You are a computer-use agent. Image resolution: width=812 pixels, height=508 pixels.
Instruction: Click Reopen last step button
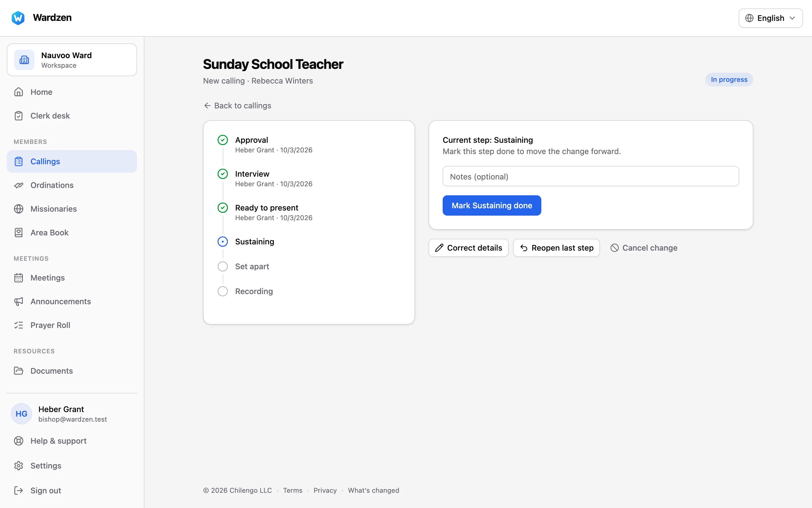(x=556, y=248)
